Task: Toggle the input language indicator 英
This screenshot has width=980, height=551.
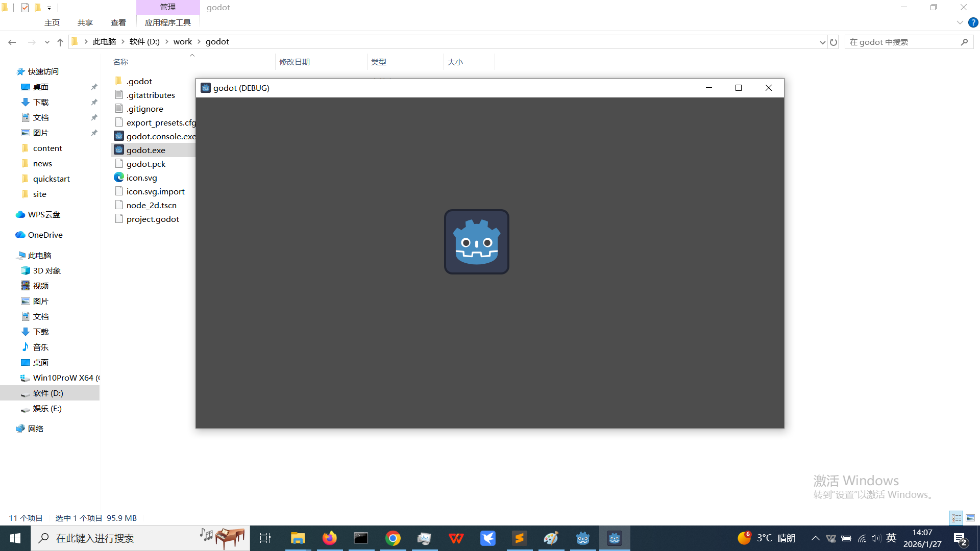Action: point(891,538)
